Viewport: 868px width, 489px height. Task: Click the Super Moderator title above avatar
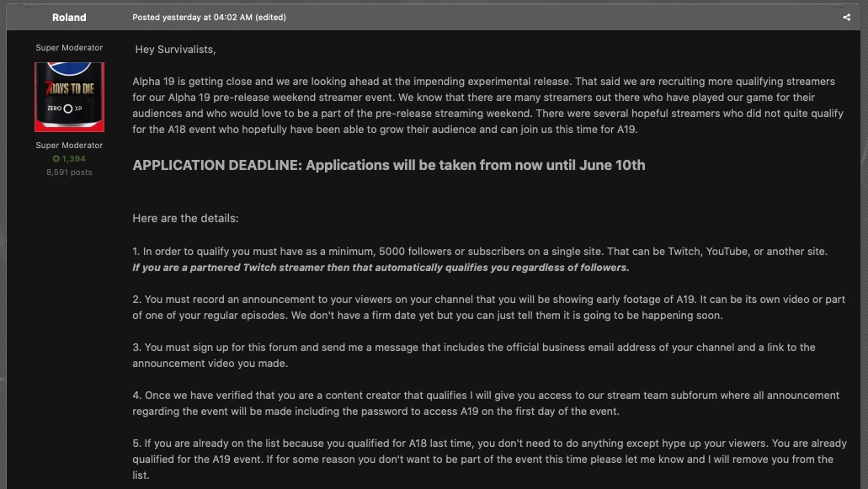coord(69,48)
